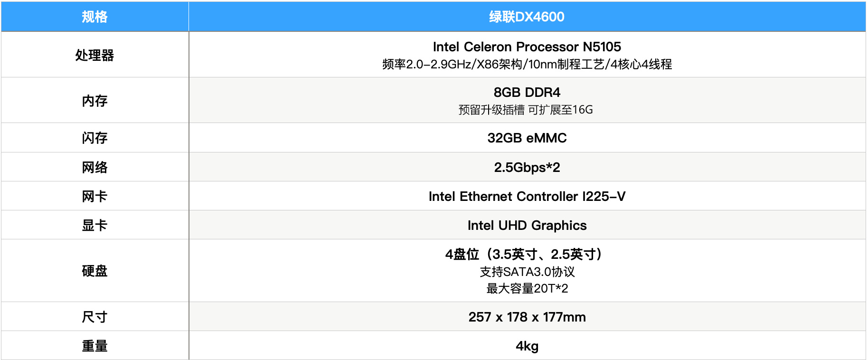868x360 pixels.
Task: Select the 显卡 row label
Action: (94, 225)
